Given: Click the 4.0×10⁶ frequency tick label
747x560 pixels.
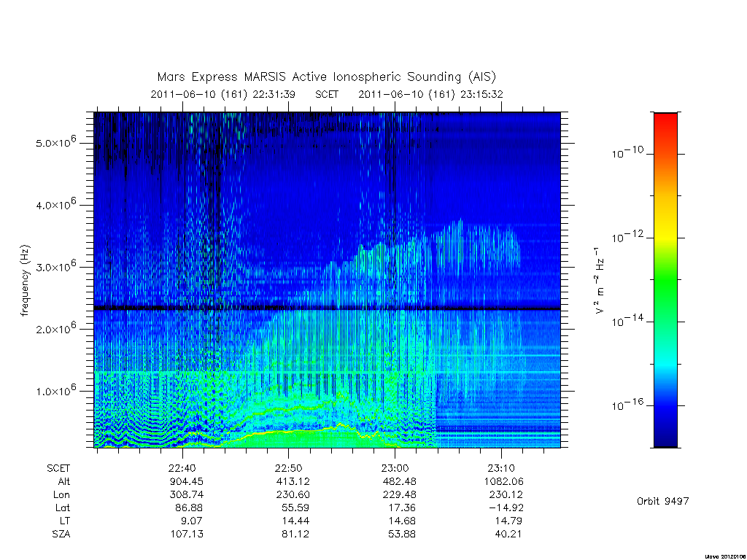Looking at the screenshot, I should (56, 204).
